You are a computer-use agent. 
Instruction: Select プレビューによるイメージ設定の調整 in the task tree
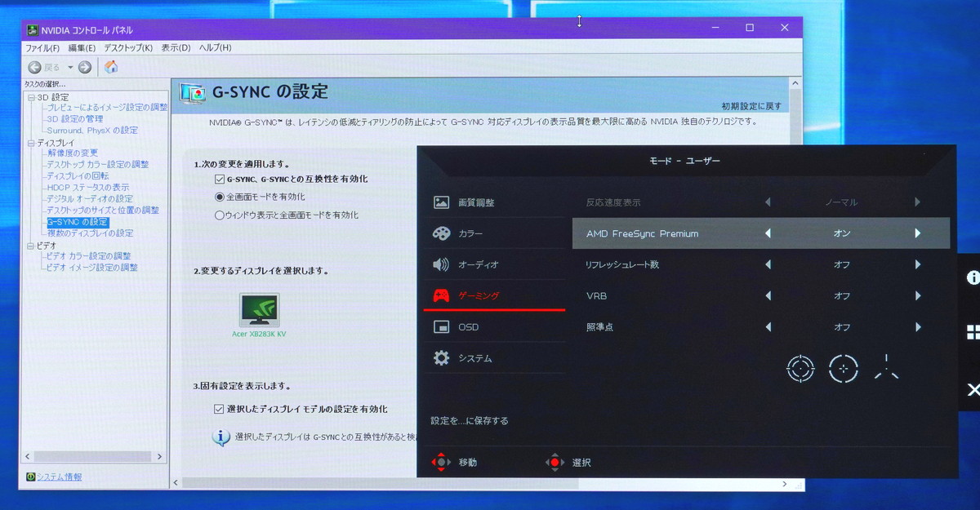(x=107, y=108)
